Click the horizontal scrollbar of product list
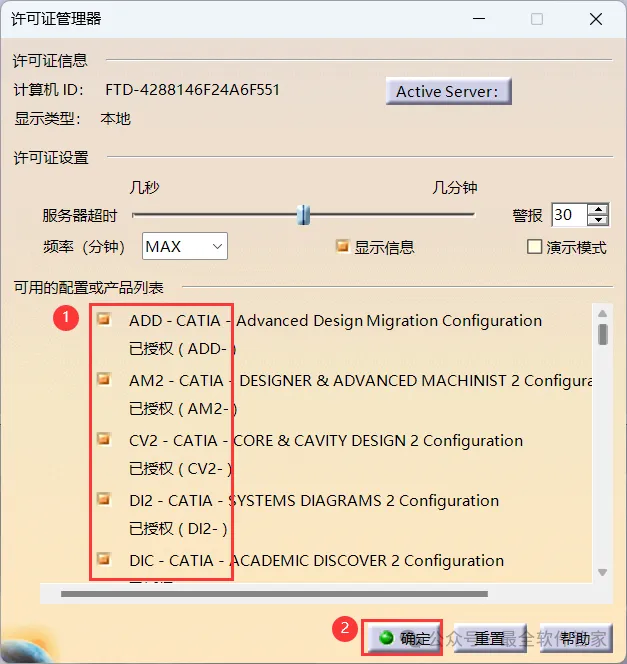The image size is (627, 664). click(274, 594)
